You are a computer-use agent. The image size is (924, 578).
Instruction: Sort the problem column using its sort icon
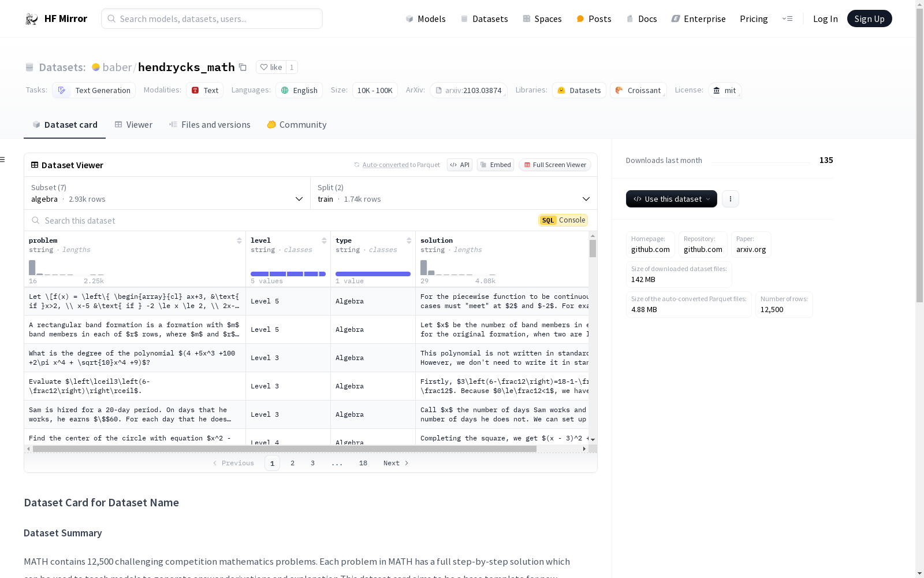click(x=239, y=240)
